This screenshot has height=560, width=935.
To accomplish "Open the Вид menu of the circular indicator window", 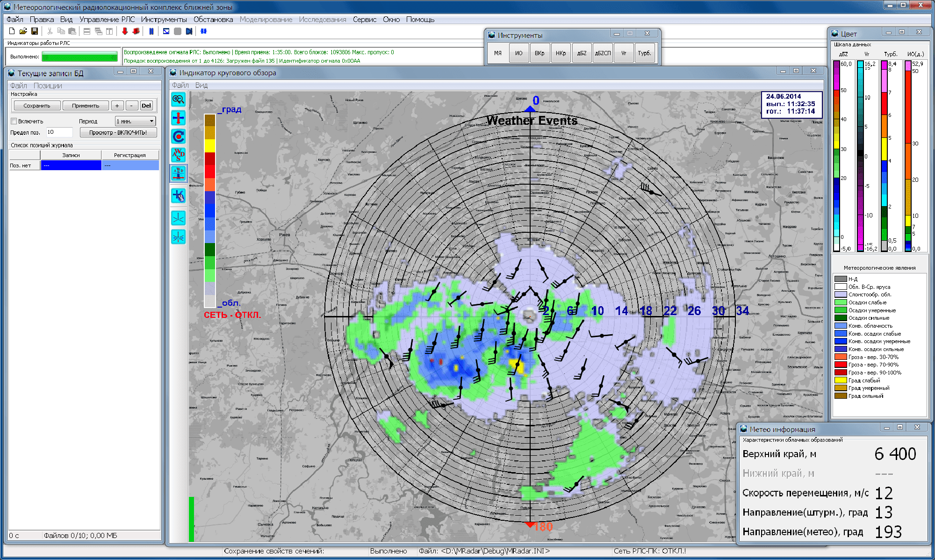I will click(201, 85).
